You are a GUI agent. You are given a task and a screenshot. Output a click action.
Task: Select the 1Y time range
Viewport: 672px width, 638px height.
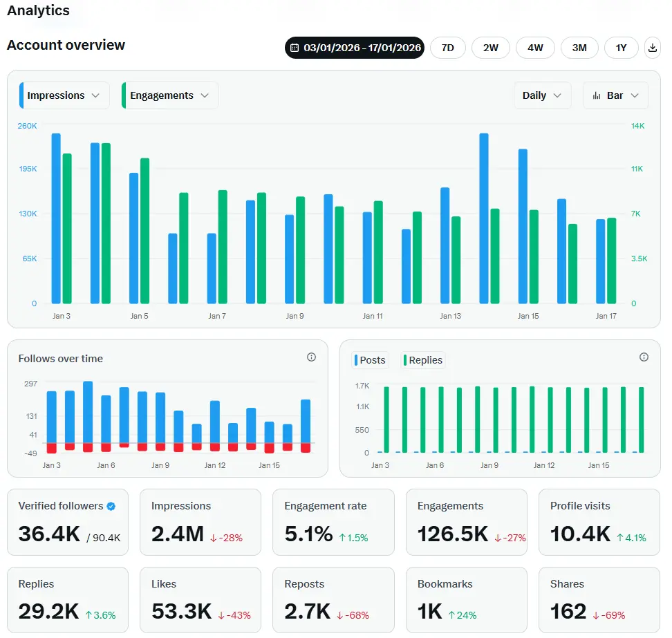[x=621, y=48]
